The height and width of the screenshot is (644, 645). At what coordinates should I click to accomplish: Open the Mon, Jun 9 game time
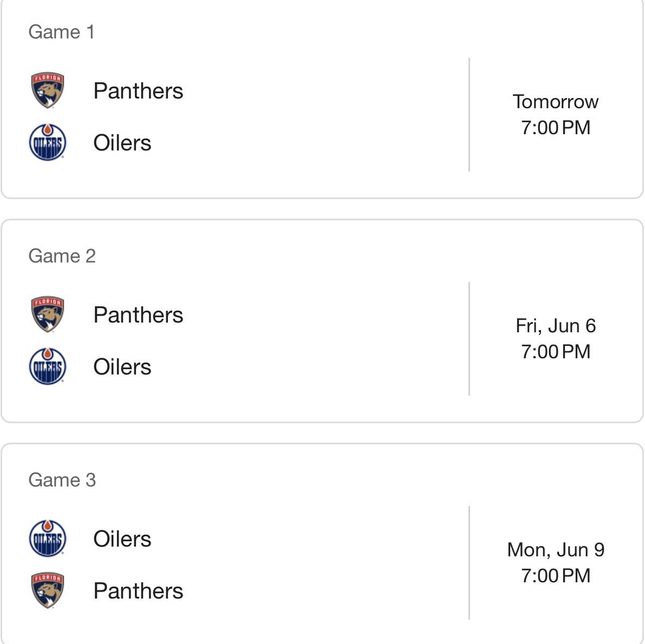pyautogui.click(x=556, y=563)
